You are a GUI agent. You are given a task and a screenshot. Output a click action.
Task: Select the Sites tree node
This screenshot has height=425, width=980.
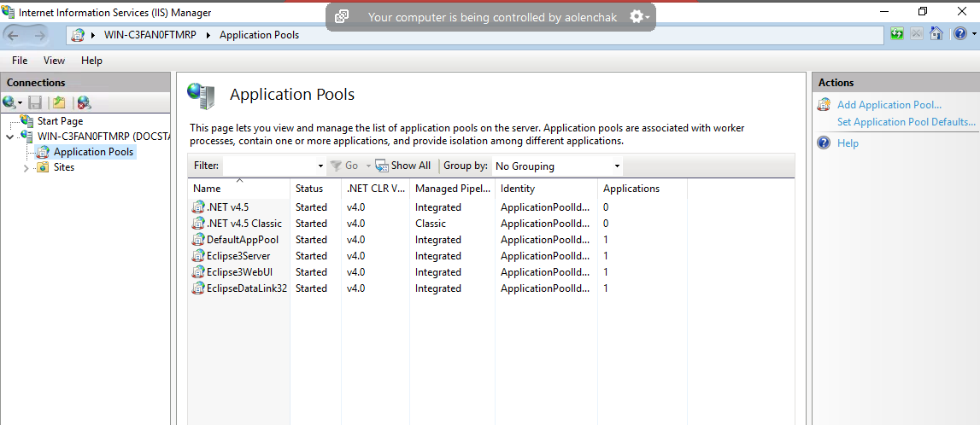(64, 167)
